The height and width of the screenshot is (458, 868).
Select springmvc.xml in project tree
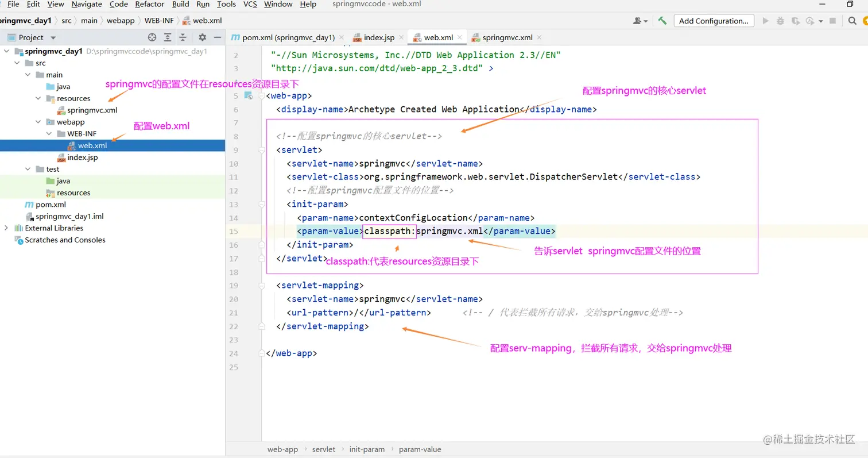point(92,110)
